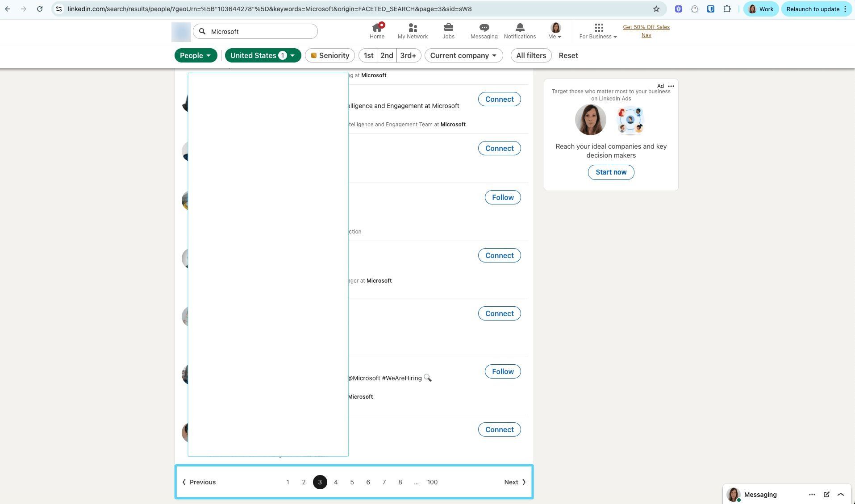The height and width of the screenshot is (504, 855).
Task: Follow the @Microsoft #WeAreHiring person
Action: 503,371
